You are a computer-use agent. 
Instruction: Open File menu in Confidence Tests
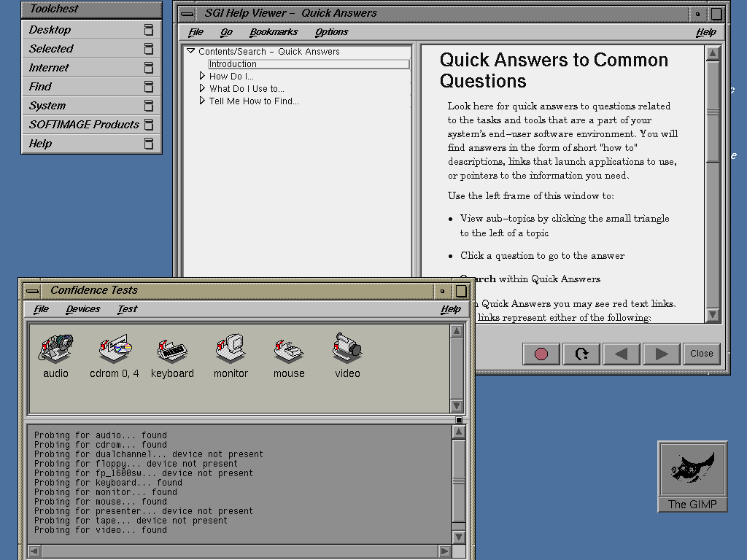click(42, 309)
